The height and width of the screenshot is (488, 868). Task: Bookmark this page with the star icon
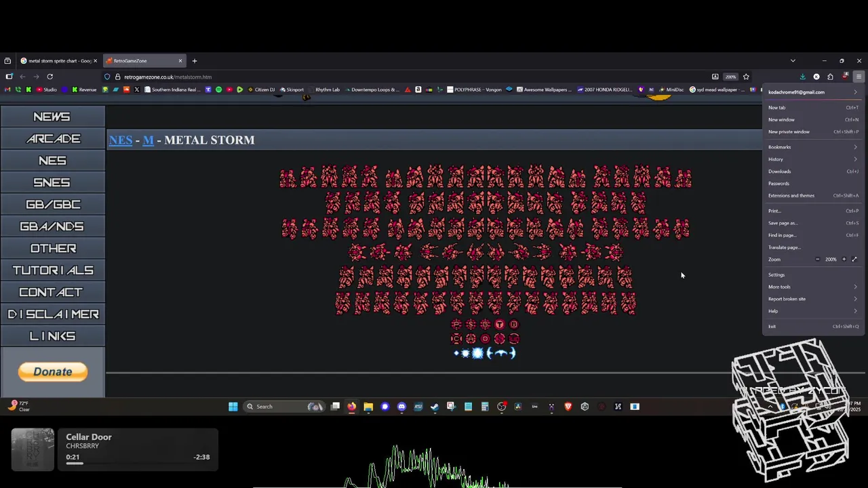coord(746,77)
